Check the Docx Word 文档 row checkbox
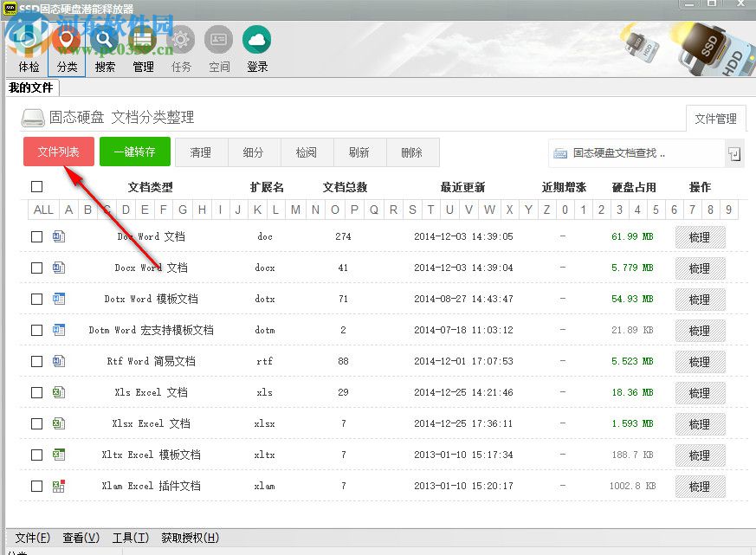756x555 pixels. tap(36, 268)
